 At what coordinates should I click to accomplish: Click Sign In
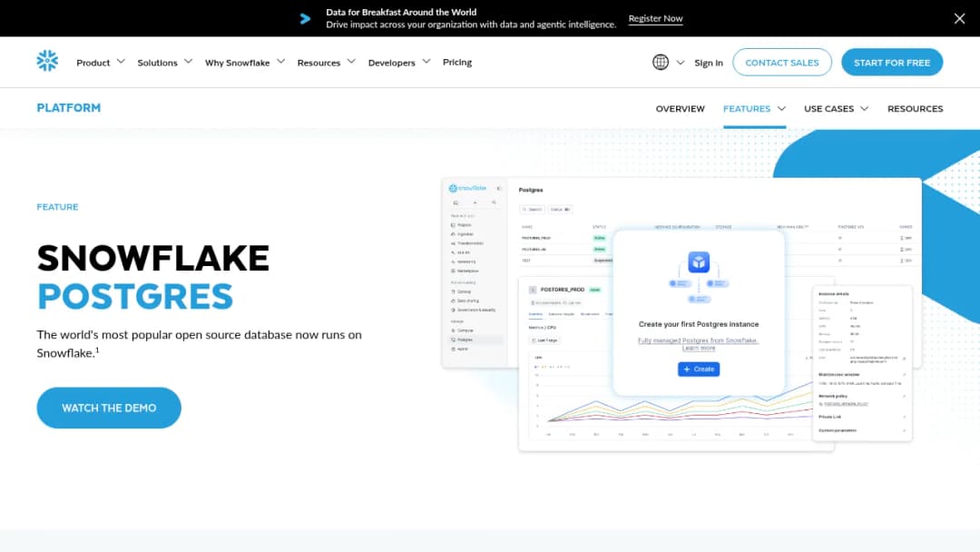(x=708, y=63)
